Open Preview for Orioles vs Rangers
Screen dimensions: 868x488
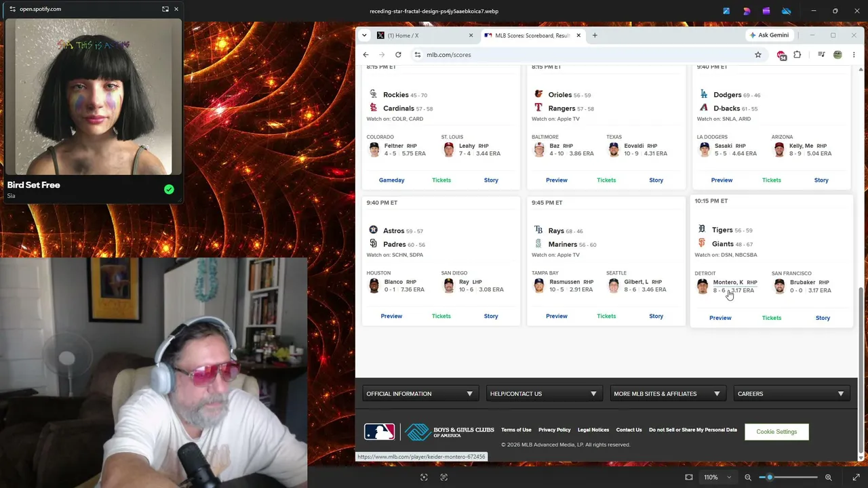coord(557,180)
